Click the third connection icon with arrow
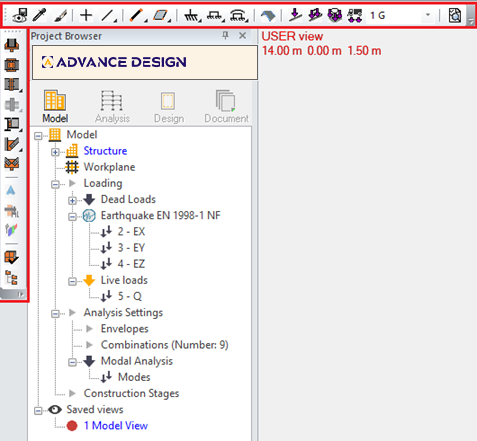 click(x=13, y=85)
